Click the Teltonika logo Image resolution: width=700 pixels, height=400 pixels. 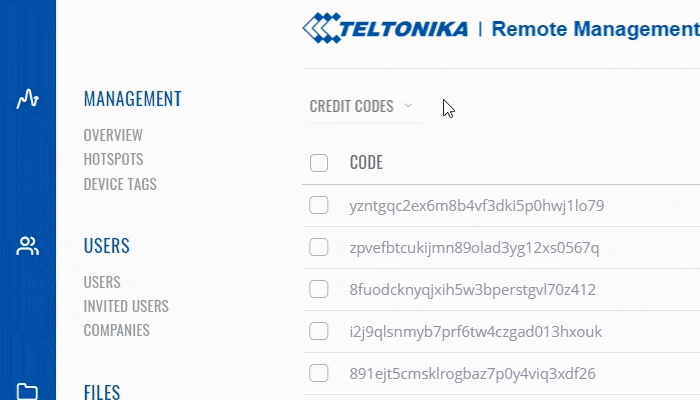(x=384, y=27)
